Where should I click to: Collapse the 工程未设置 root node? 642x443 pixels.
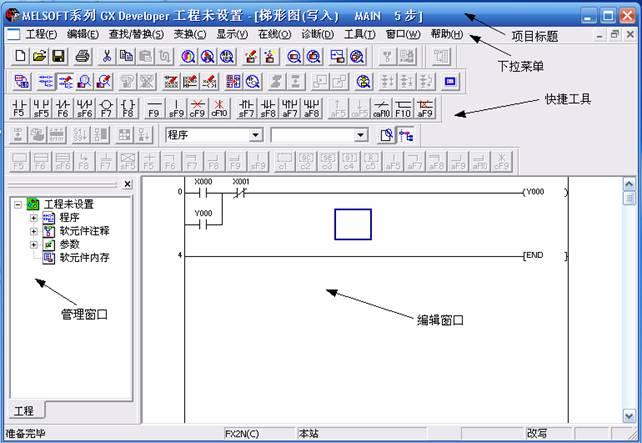click(x=18, y=204)
